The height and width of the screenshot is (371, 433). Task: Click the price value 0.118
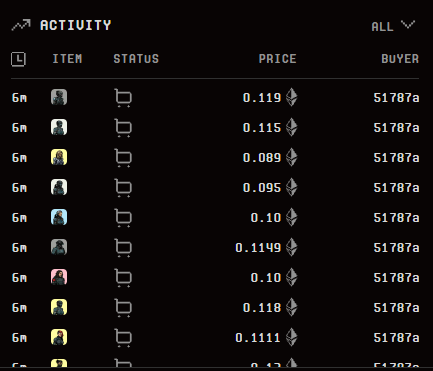[x=262, y=308]
